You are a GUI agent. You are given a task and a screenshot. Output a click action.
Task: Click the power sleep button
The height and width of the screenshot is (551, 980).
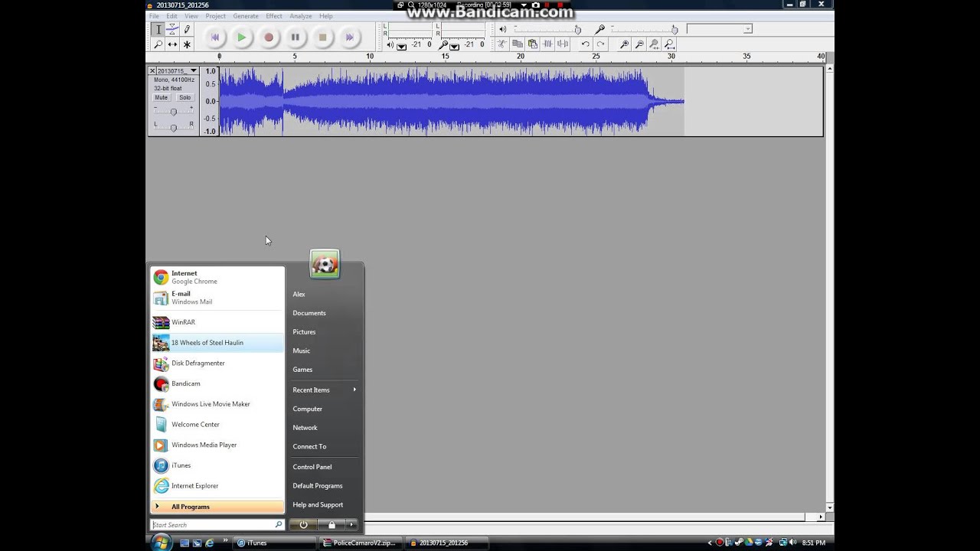303,524
